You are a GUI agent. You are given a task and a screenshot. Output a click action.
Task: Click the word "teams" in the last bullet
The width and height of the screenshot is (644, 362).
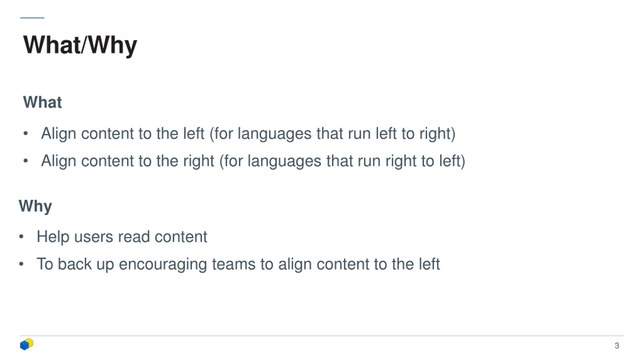coord(234,264)
